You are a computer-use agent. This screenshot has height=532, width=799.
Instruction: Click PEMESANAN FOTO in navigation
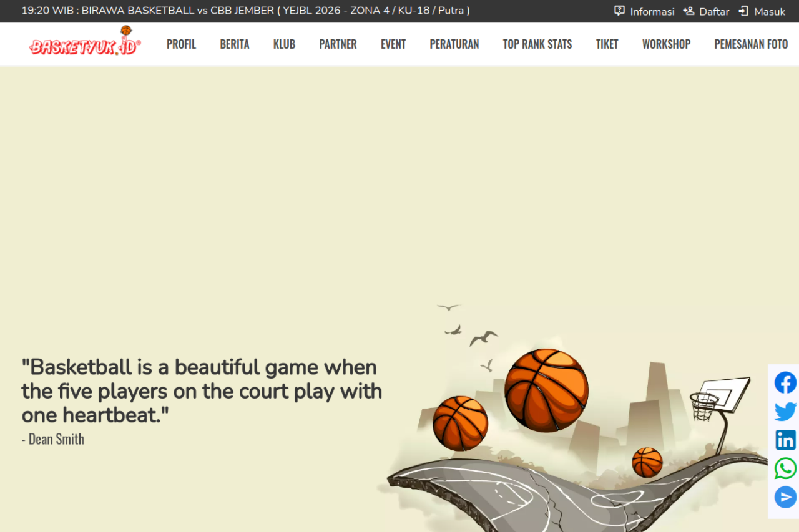point(751,44)
